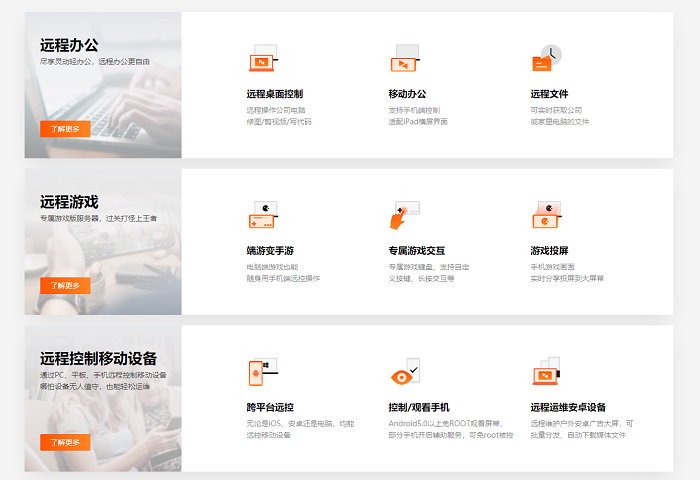Click the 移动办公 icon
The height and width of the screenshot is (480, 700).
[x=404, y=59]
